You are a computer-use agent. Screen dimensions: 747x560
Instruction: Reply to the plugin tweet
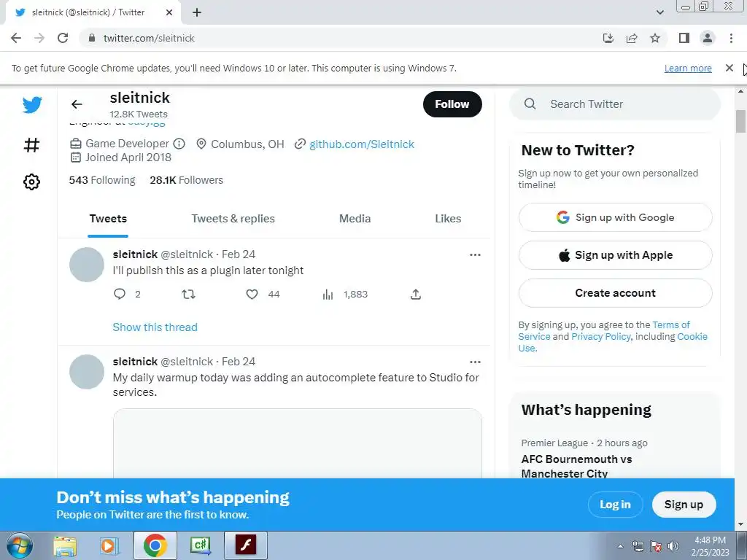pyautogui.click(x=120, y=294)
